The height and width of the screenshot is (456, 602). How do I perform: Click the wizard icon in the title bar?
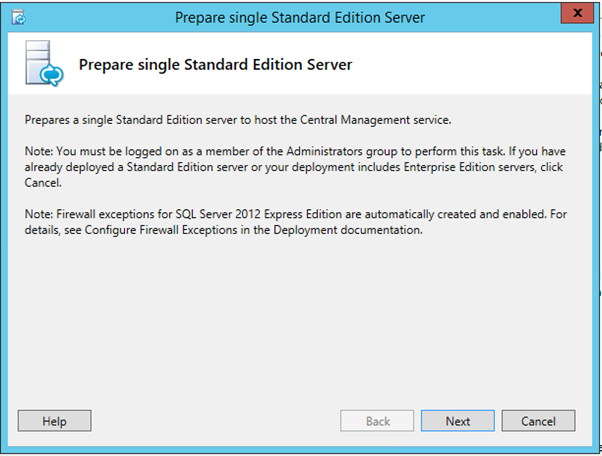18,18
